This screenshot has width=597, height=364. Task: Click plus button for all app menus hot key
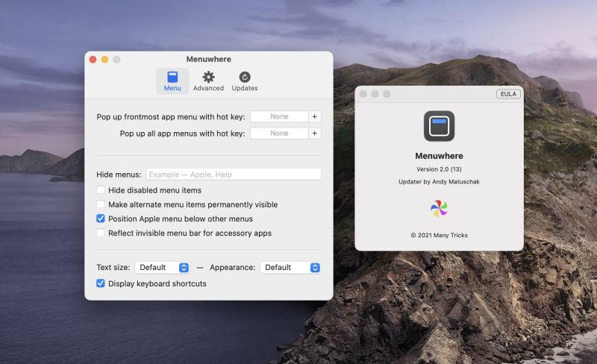click(x=314, y=134)
